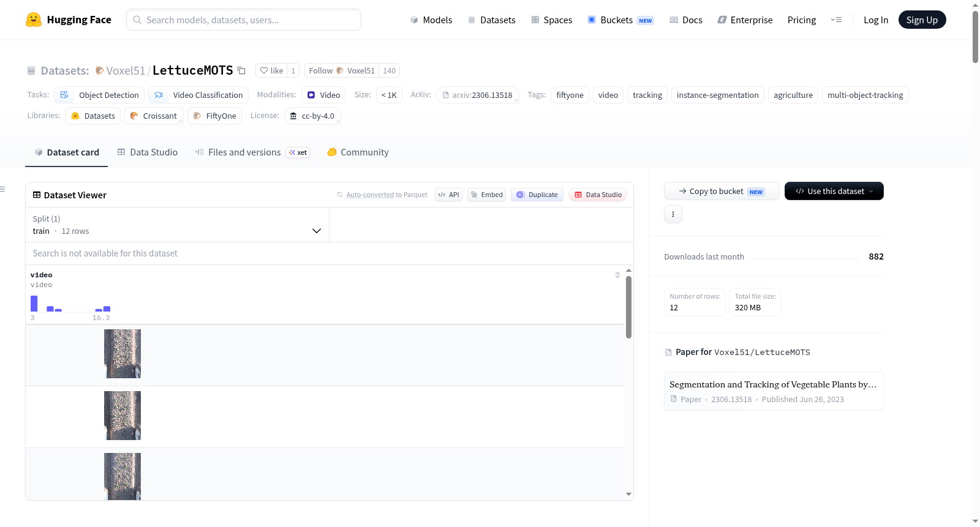
Task: Open the Files and versions tab
Action: tap(252, 152)
